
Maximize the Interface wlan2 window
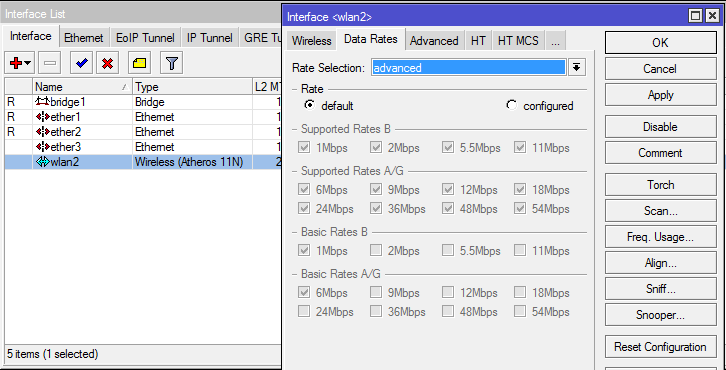[695, 16]
